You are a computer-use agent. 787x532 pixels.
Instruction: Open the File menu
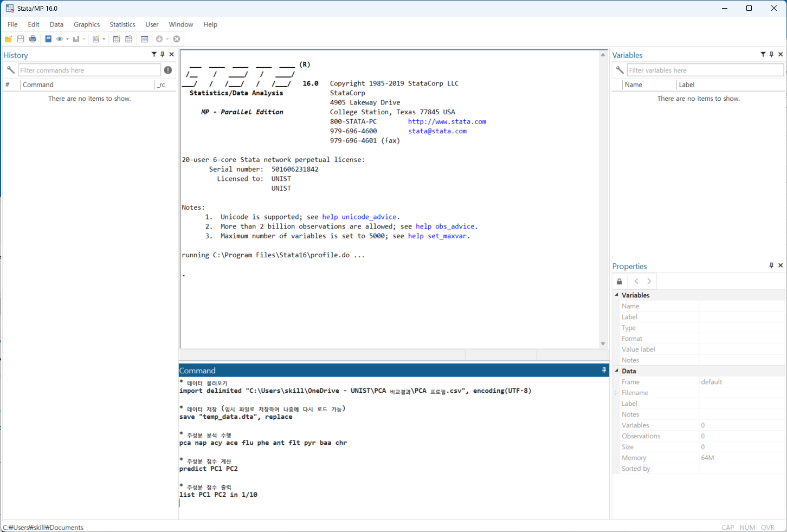coord(12,24)
